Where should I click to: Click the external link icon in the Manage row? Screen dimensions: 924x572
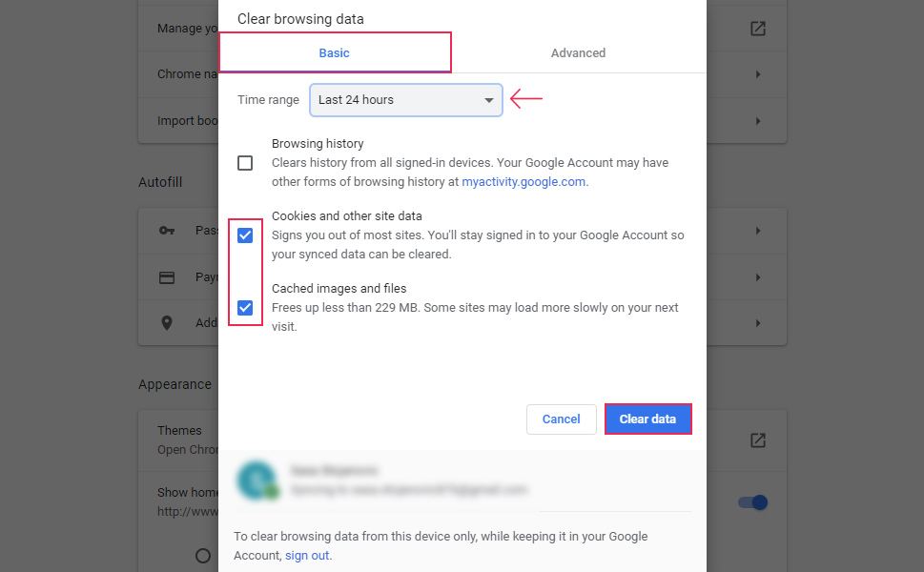click(758, 29)
